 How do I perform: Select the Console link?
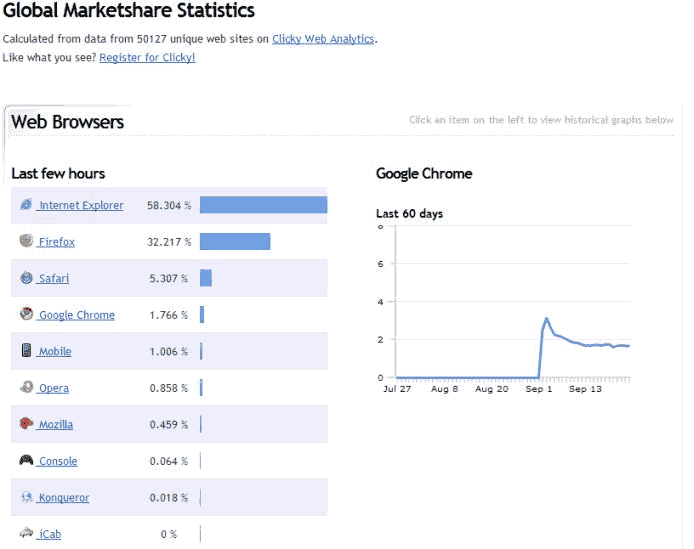coord(58,461)
